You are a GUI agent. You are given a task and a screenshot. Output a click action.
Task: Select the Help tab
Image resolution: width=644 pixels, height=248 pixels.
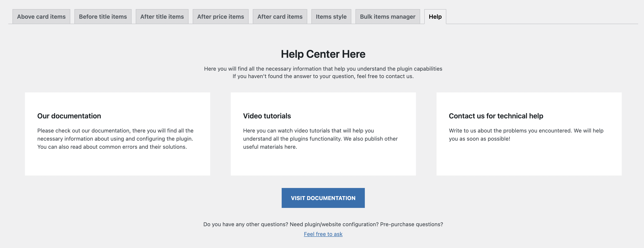coord(435,17)
